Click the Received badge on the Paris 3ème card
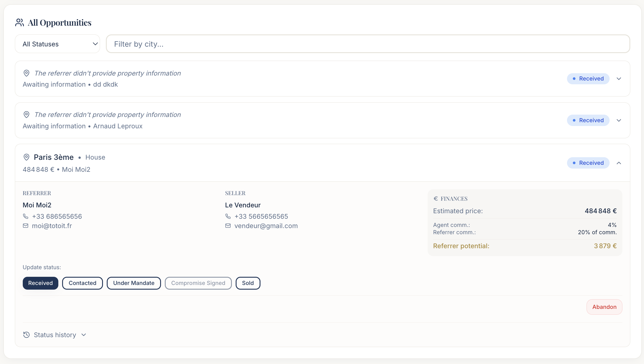This screenshot has height=364, width=644. click(x=588, y=163)
